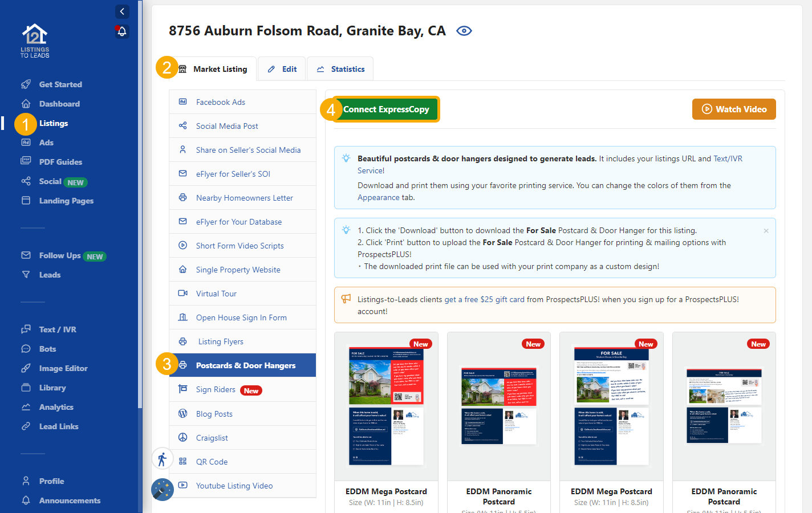Click the QR Code icon
Screen dimensions: 812x513
pyautogui.click(x=182, y=462)
